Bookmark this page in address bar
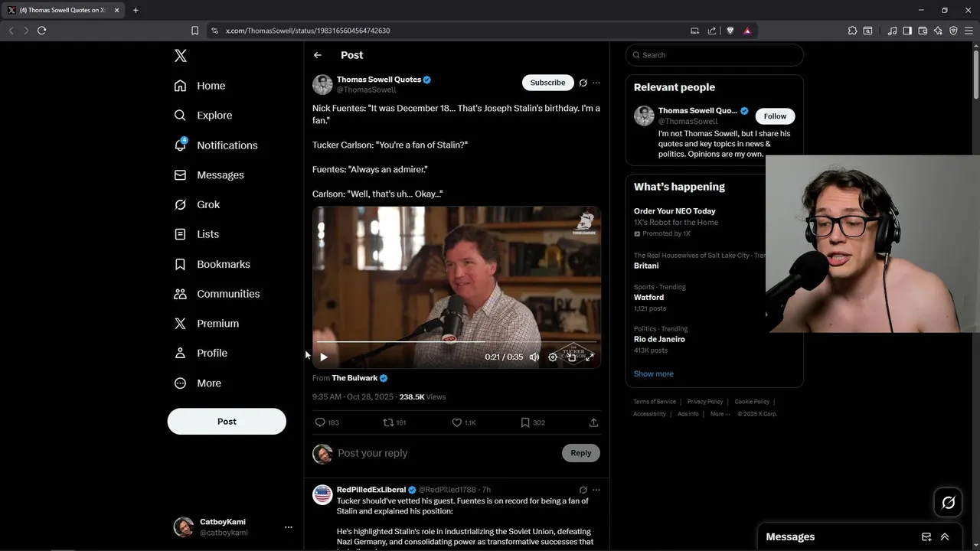Screen dimensions: 980x551 194,31
